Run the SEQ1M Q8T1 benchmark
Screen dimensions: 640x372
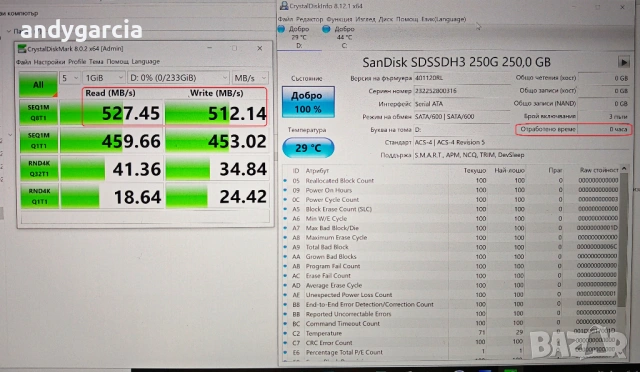(x=39, y=113)
